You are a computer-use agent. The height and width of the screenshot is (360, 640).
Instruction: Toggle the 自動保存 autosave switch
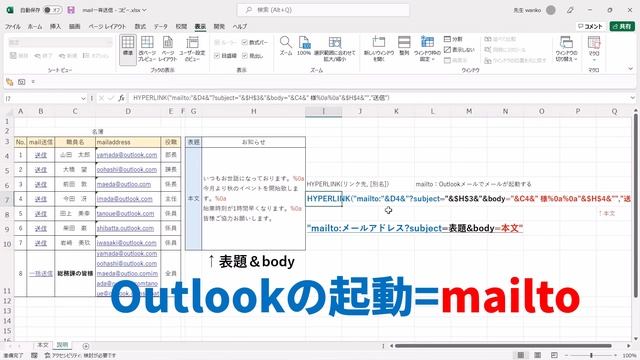tap(52, 10)
